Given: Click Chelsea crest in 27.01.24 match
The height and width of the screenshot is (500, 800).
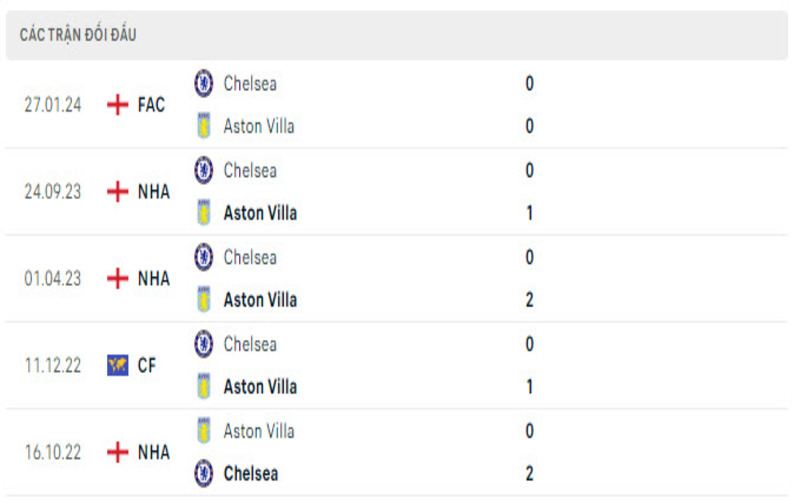Looking at the screenshot, I should point(204,83).
